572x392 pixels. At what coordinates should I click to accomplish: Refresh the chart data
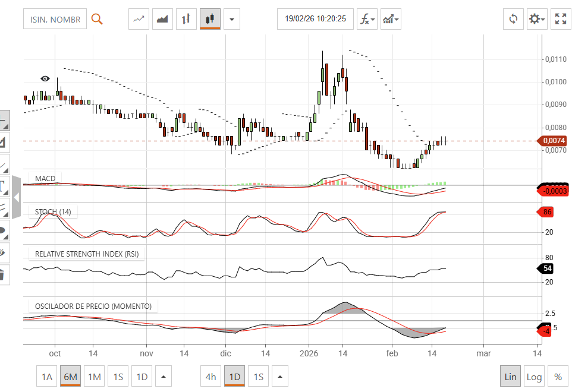pyautogui.click(x=513, y=19)
